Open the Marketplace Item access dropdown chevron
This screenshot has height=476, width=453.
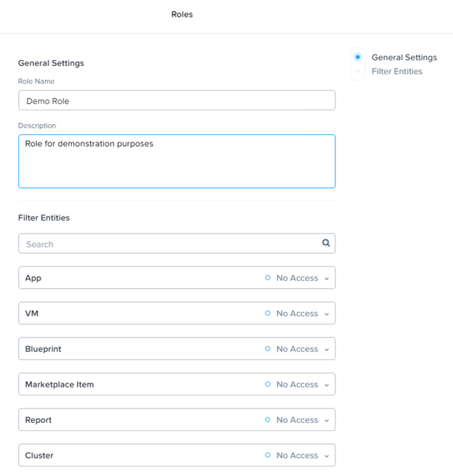[x=327, y=385]
